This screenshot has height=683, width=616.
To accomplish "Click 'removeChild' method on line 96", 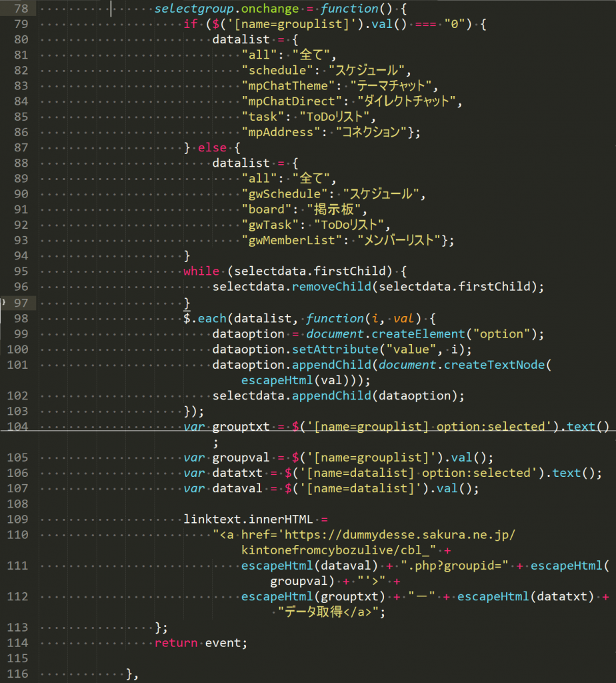I will pos(331,287).
